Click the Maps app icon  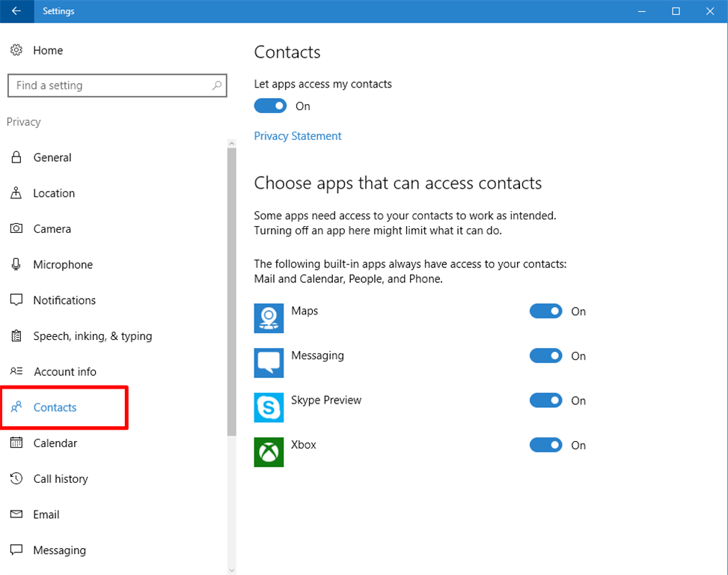pyautogui.click(x=269, y=318)
